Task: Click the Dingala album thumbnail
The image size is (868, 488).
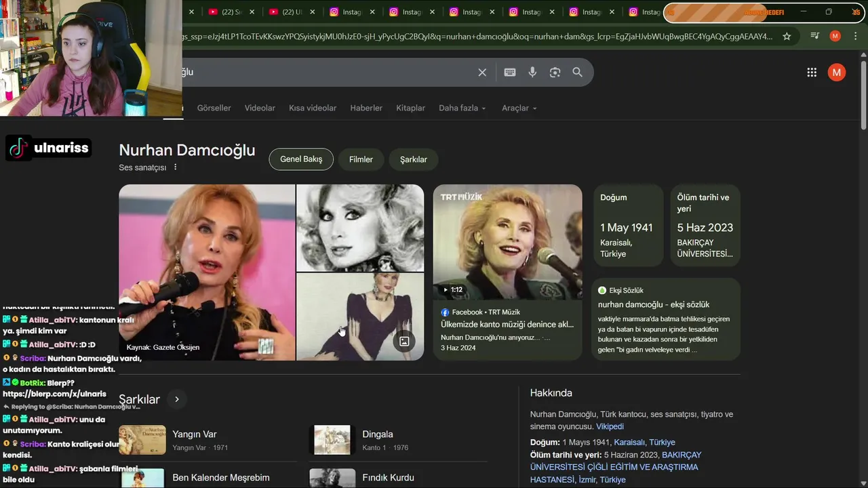Action: (332, 440)
